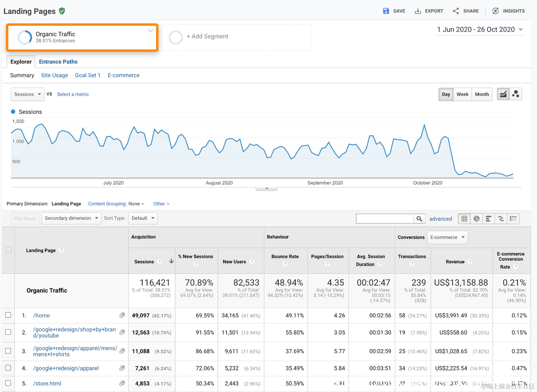Select the Summary sub-tab
The image size is (537, 392).
[x=22, y=75]
